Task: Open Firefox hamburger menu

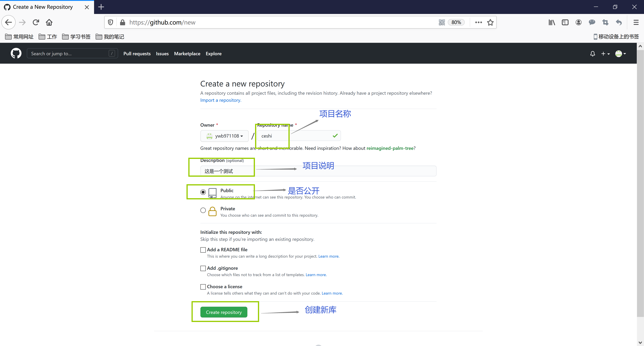Action: 636,22
